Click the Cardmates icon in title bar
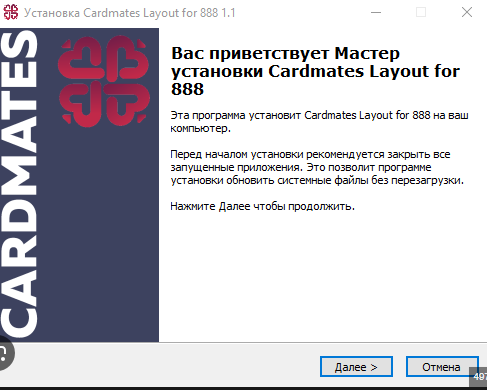 tap(11, 12)
